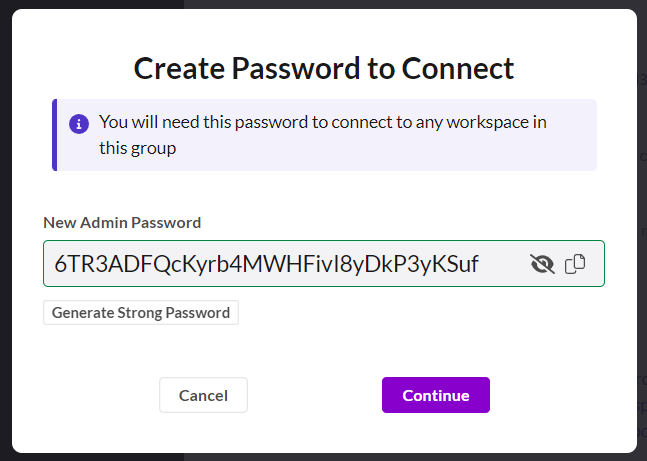Click the New Admin Password label
647x461 pixels.
pyautogui.click(x=122, y=223)
